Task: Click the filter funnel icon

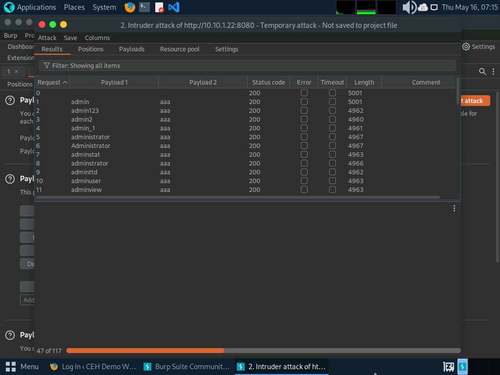Action: pyautogui.click(x=47, y=65)
